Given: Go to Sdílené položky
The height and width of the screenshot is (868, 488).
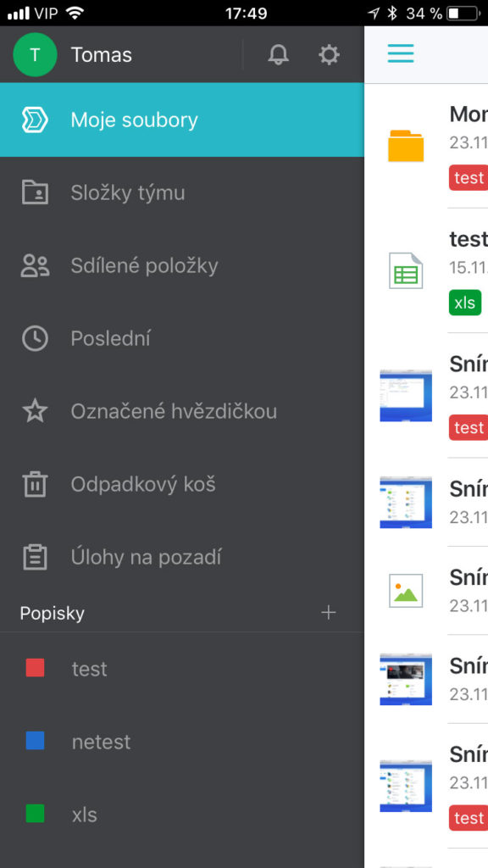Looking at the screenshot, I should pyautogui.click(x=182, y=265).
